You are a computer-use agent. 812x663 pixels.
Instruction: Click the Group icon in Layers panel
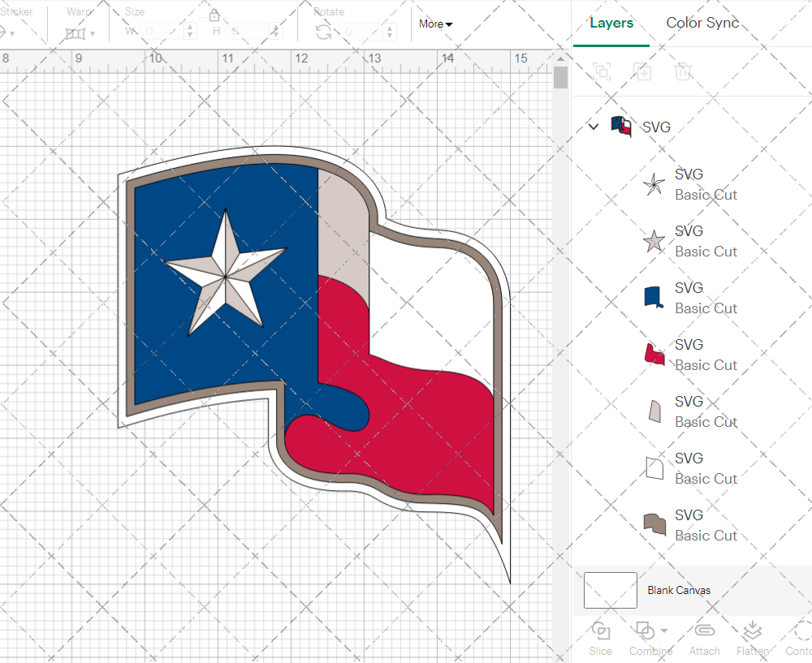pyautogui.click(x=602, y=71)
